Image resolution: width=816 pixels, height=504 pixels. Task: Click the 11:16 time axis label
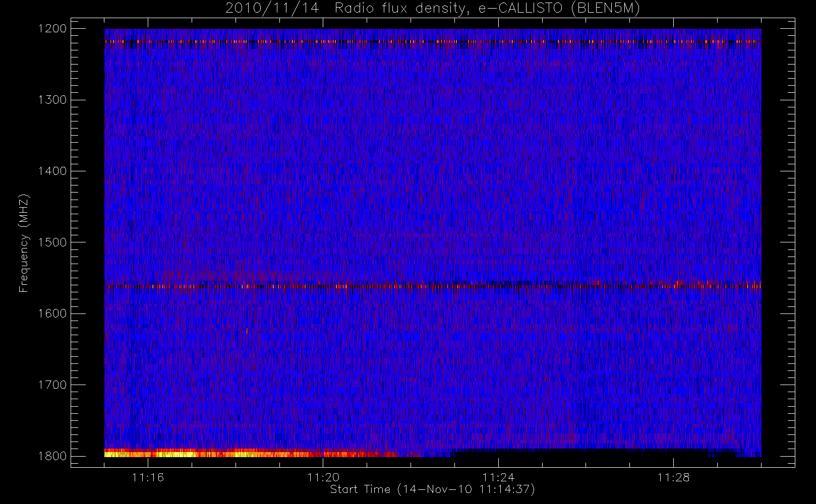click(148, 477)
